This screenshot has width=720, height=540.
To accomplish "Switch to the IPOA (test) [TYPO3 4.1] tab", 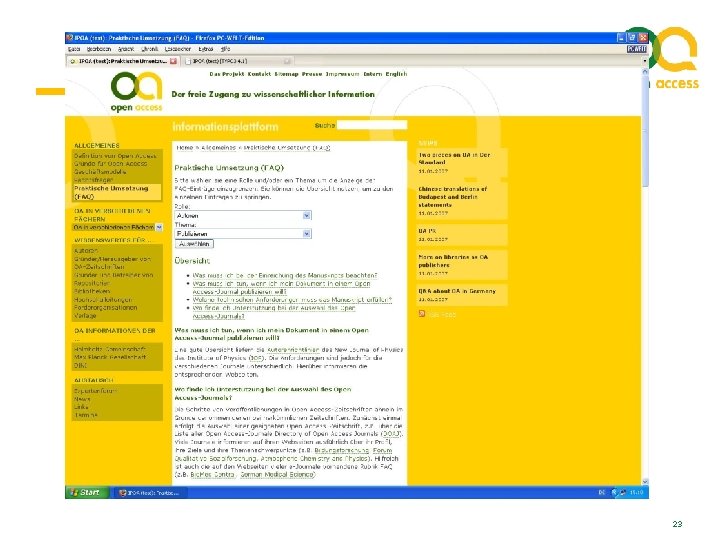I will click(x=238, y=61).
